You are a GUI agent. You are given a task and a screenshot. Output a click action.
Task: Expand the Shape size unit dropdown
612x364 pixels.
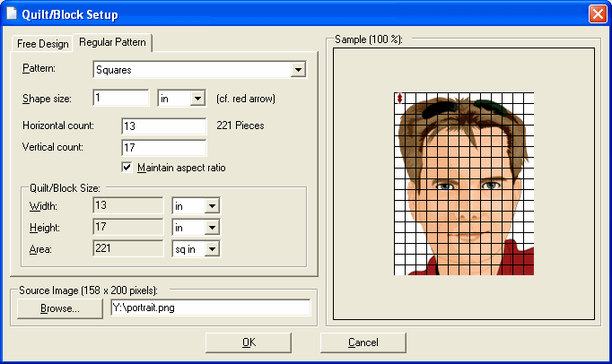coord(182,99)
